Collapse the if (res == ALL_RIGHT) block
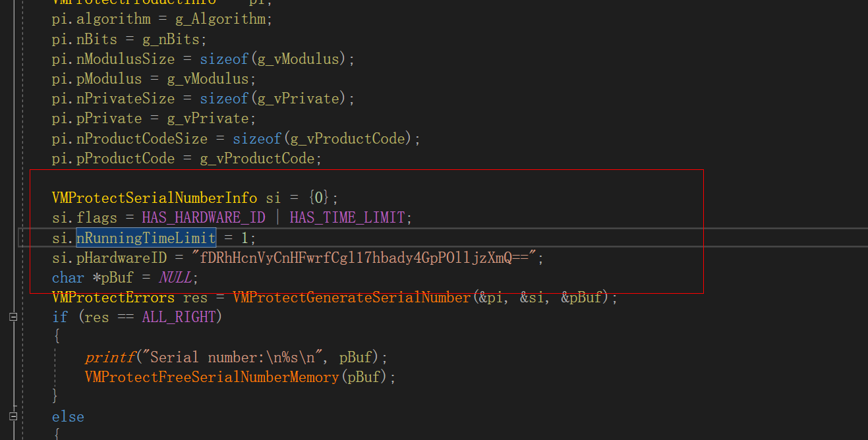The width and height of the screenshot is (868, 440). click(12, 317)
